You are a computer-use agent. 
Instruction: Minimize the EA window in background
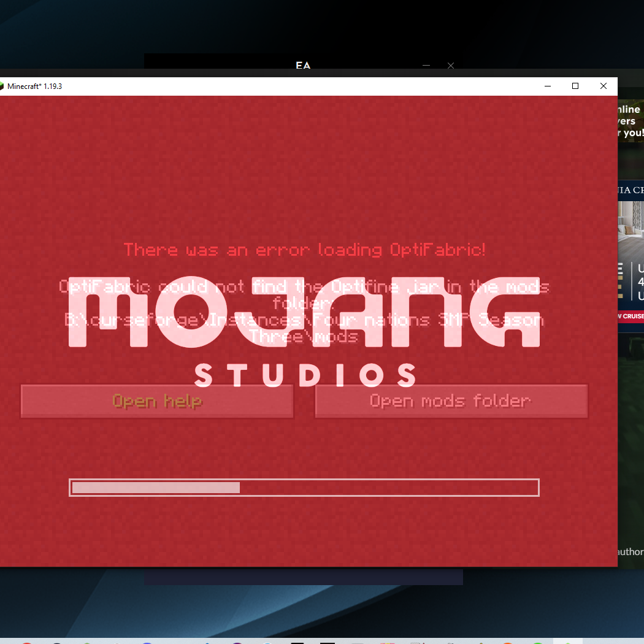426,65
